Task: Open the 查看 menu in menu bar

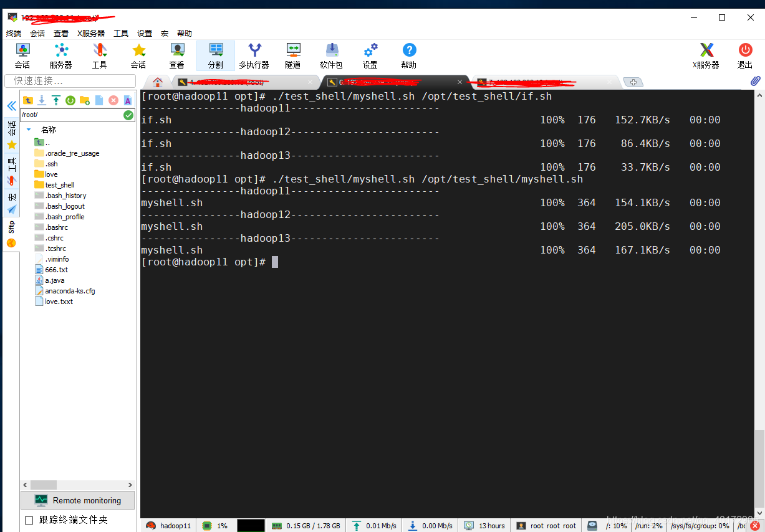Action: pos(61,34)
